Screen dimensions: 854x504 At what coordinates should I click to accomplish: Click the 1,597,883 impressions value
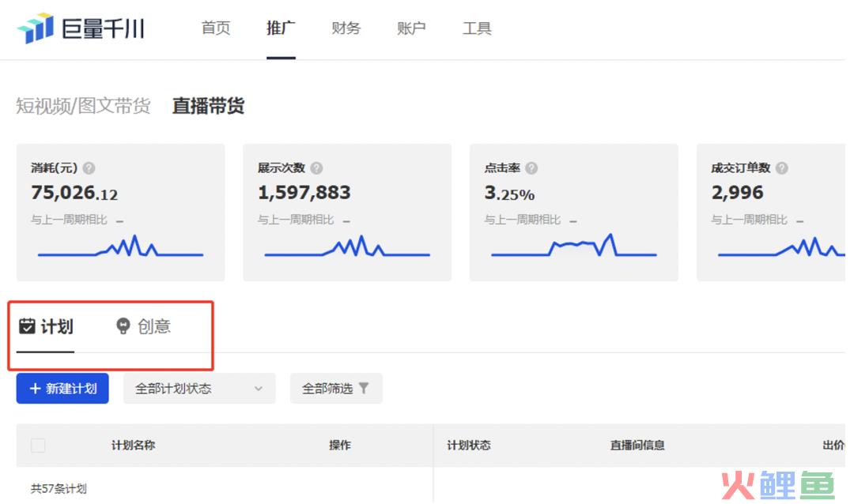click(304, 193)
